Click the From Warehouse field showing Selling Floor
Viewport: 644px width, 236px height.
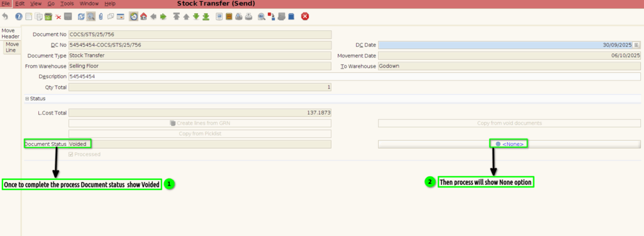[x=199, y=66]
